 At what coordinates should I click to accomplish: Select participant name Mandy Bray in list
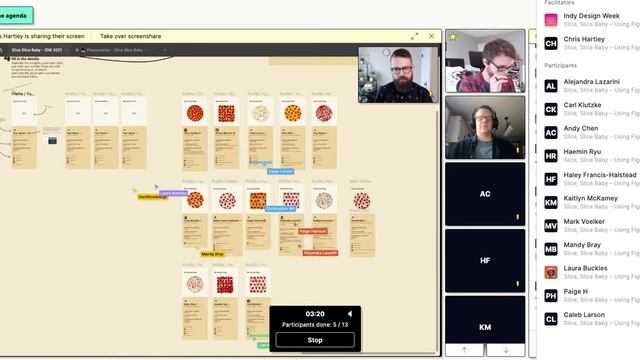pyautogui.click(x=582, y=245)
